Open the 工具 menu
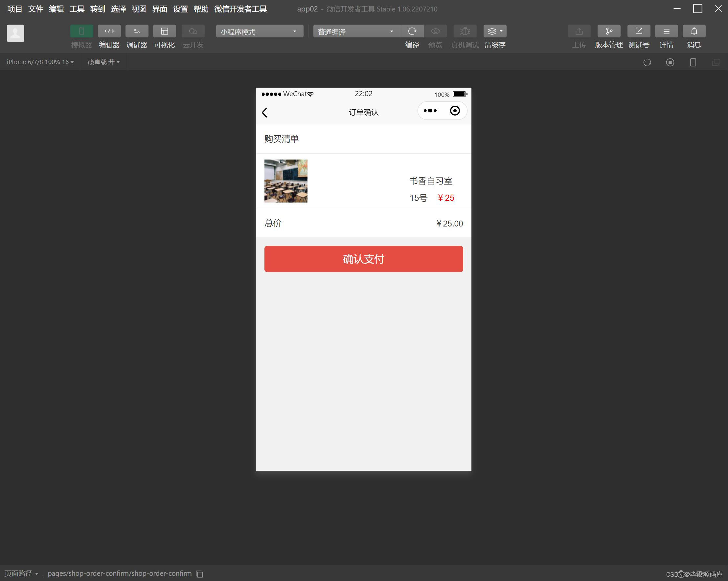This screenshot has width=728, height=581. [x=77, y=9]
